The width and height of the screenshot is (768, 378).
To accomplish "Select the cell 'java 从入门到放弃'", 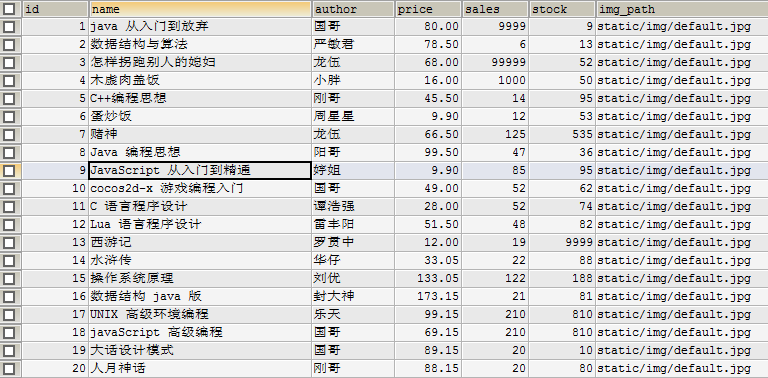I will point(200,26).
